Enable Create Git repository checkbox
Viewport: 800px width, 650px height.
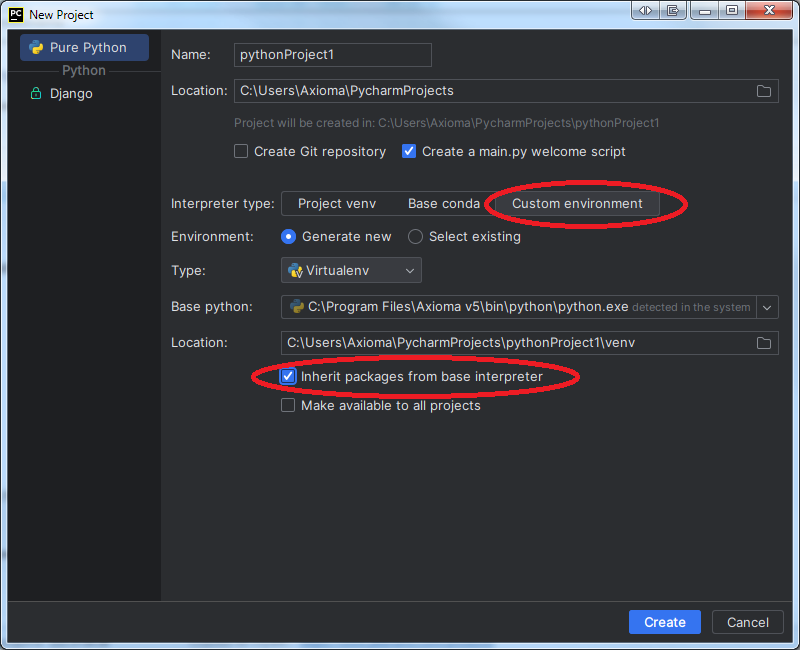point(241,152)
